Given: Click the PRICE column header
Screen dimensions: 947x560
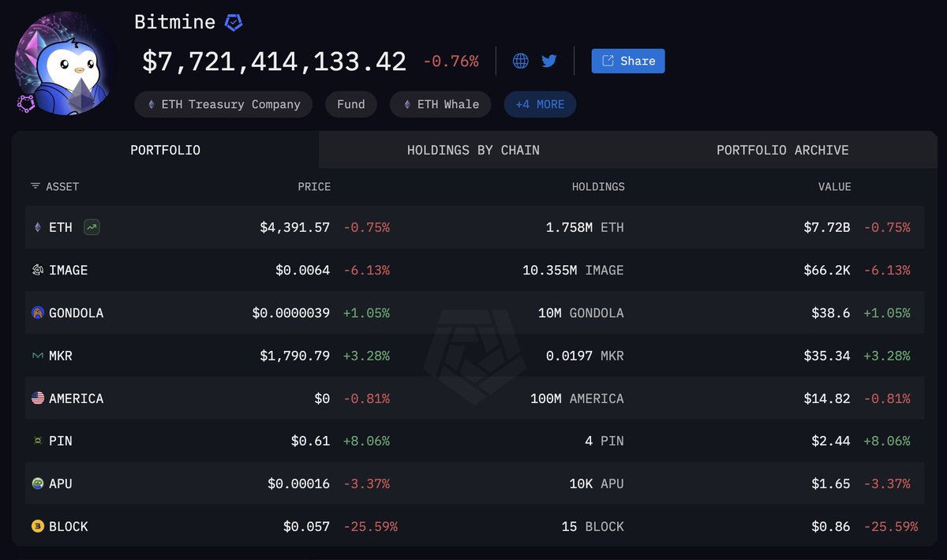Looking at the screenshot, I should pyautogui.click(x=314, y=187).
